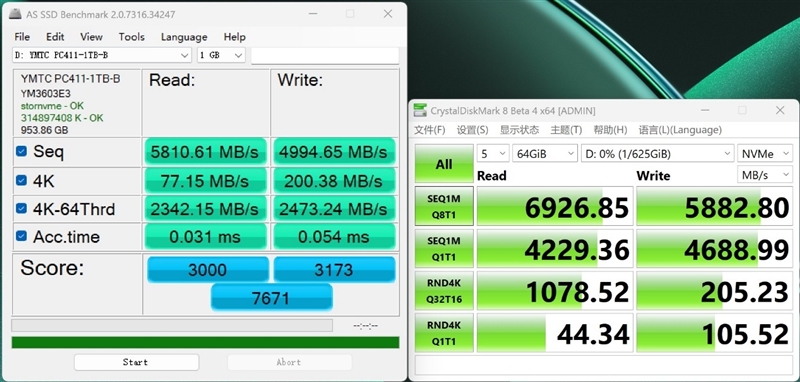800x382 pixels.
Task: Click the RND4K Q1T1 write value 105.52
Action: coord(714,333)
